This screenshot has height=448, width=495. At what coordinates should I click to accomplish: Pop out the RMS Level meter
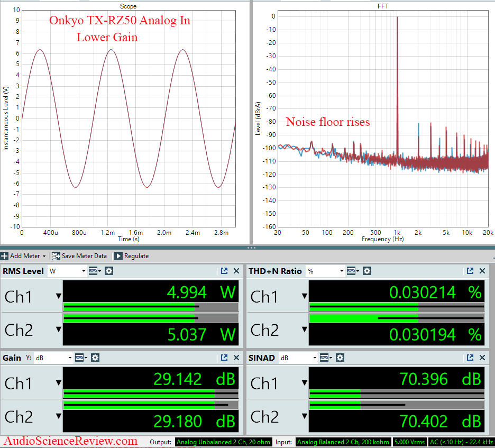click(224, 271)
